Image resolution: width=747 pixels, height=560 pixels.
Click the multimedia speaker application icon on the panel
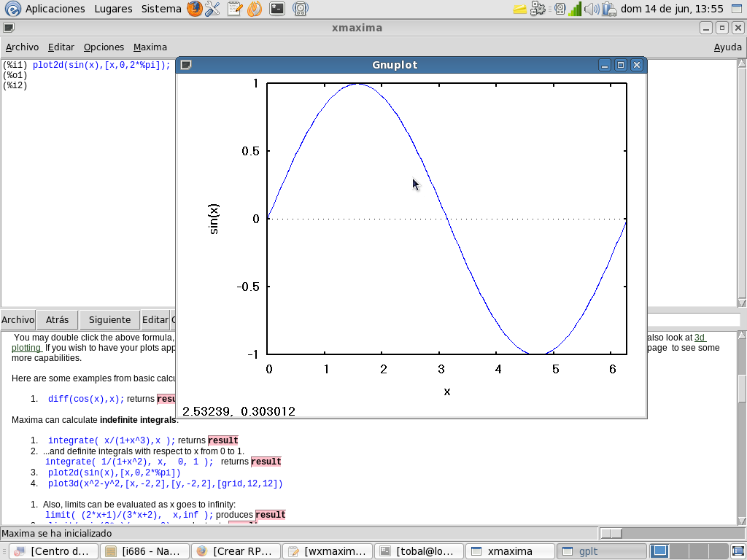[x=301, y=9]
